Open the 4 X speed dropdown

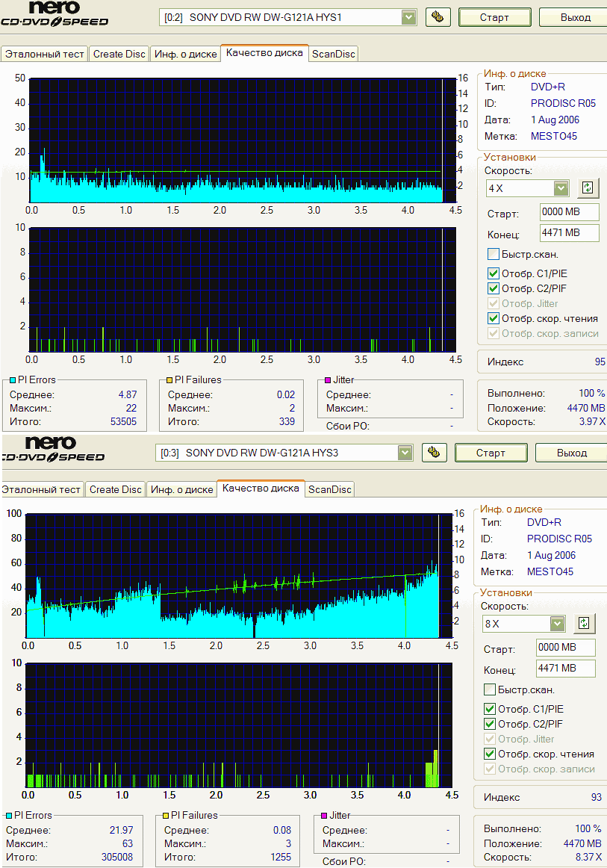pos(561,188)
